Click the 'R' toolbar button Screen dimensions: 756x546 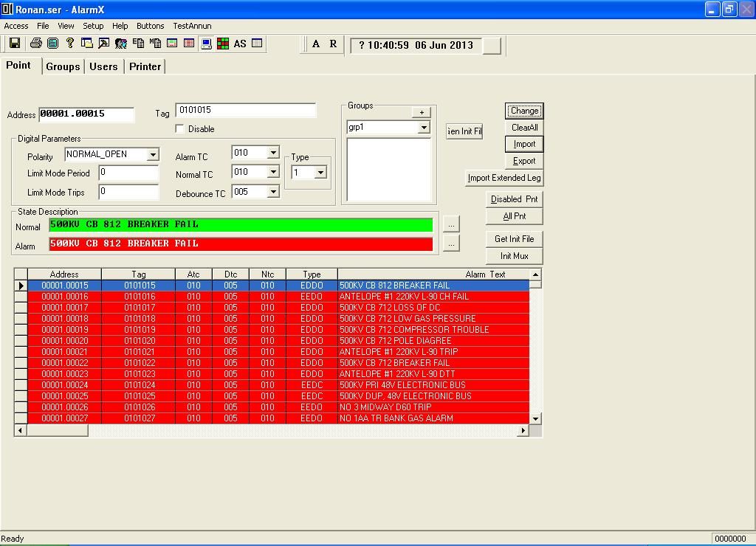pos(333,44)
